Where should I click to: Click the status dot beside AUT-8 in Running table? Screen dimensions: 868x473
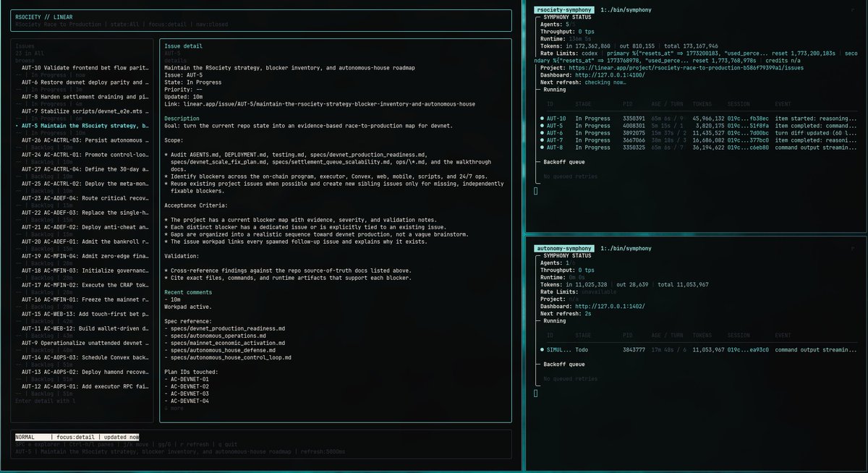(542, 148)
